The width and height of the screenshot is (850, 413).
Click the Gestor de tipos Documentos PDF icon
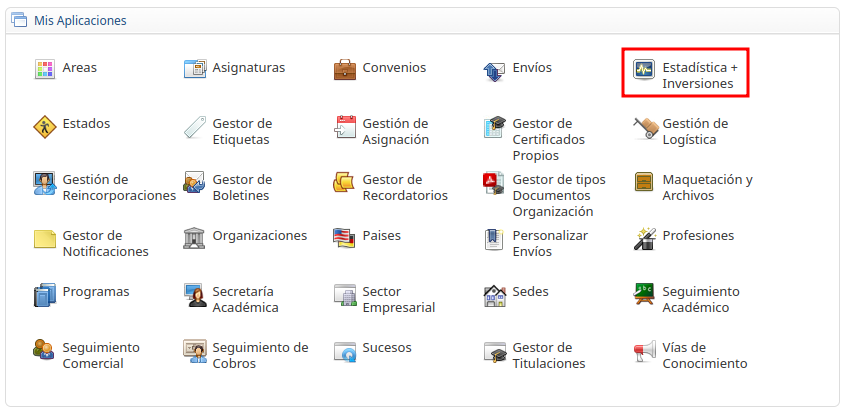[x=494, y=183]
